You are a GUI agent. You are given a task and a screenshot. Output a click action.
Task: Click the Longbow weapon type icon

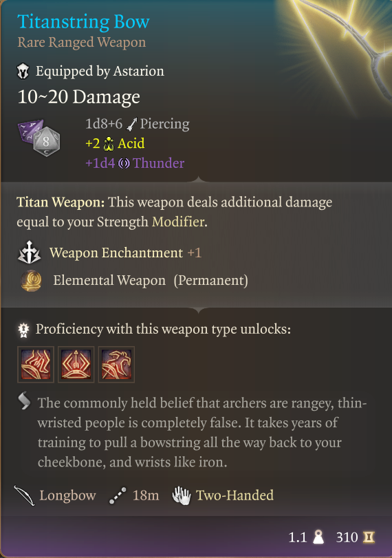click(24, 495)
